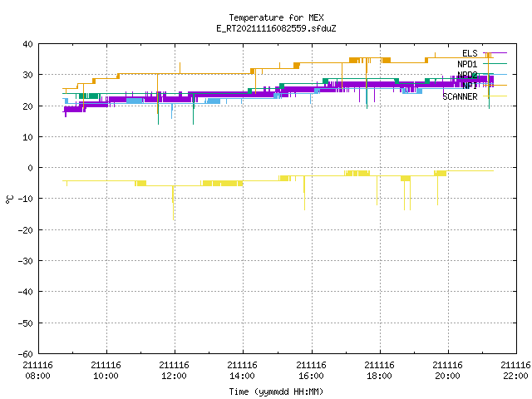Click the NPI legend label
This screenshot has height=399, width=532.
pos(470,86)
